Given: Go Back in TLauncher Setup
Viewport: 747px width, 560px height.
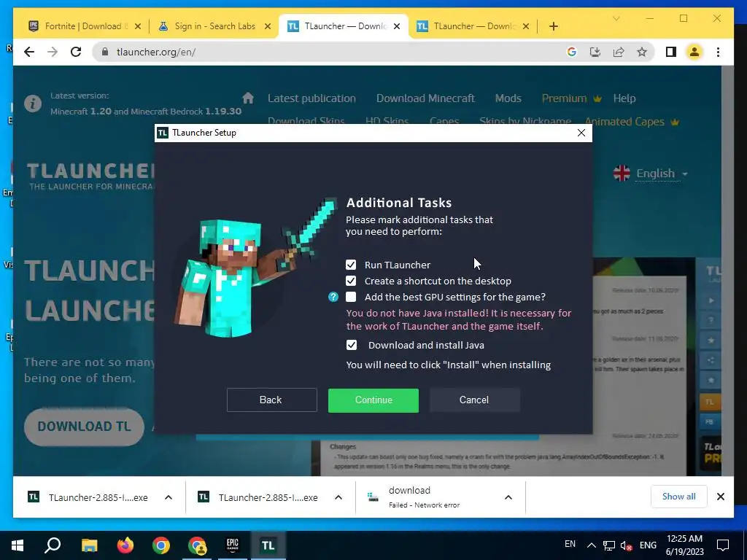Looking at the screenshot, I should coord(271,400).
